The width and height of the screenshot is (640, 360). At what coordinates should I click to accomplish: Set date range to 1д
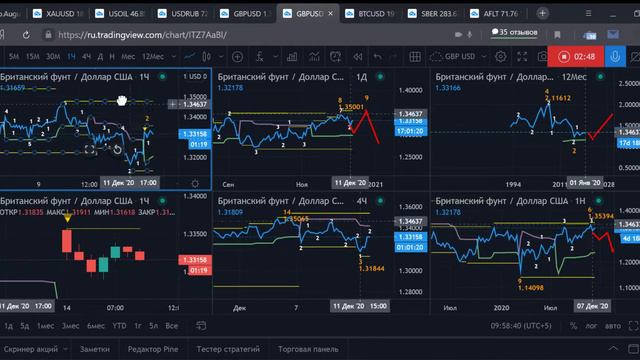click(8, 326)
